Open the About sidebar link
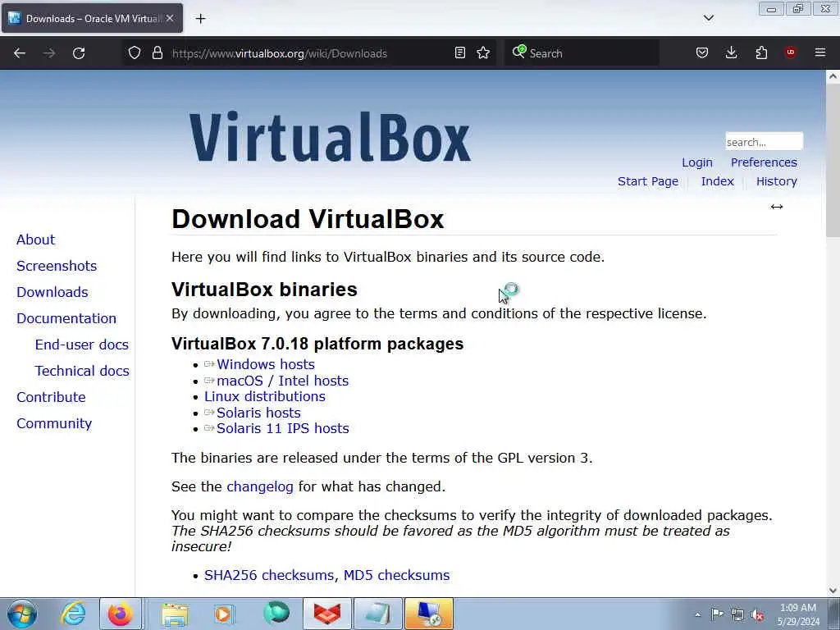This screenshot has width=840, height=630. pos(35,240)
